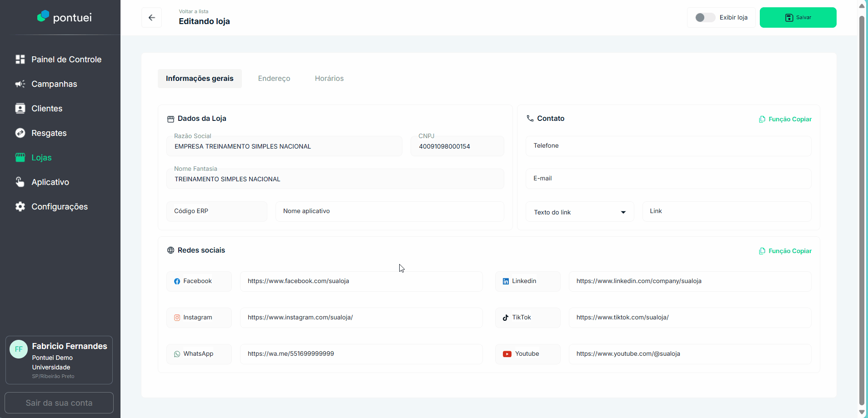The width and height of the screenshot is (868, 418).
Task: Click the back arrow icon
Action: click(152, 18)
